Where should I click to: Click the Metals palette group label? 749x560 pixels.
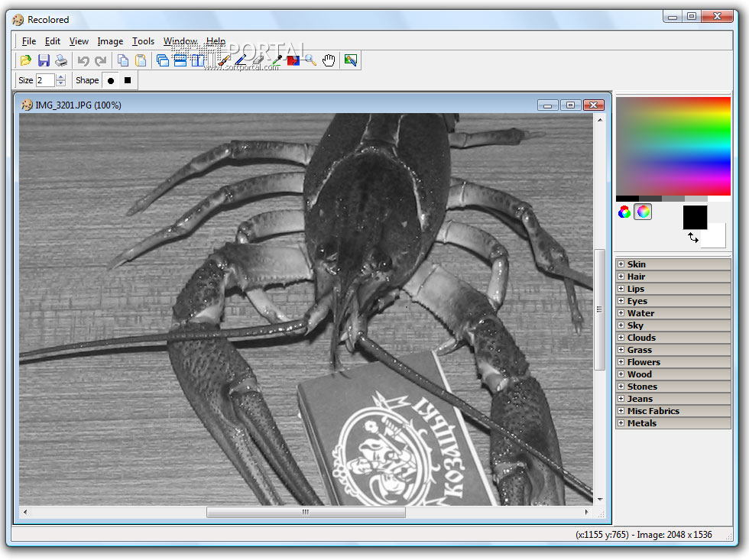click(641, 423)
